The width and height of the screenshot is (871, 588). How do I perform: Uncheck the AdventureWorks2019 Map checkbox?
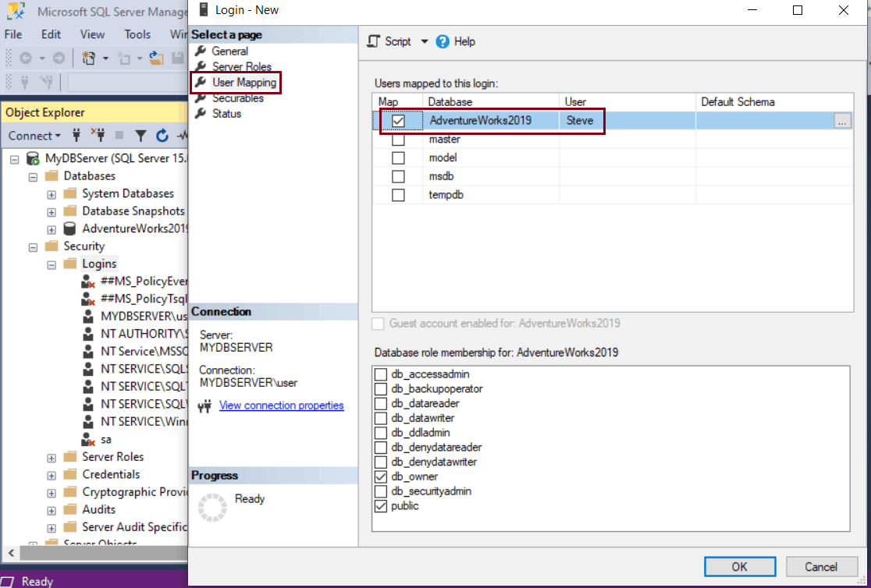pyautogui.click(x=400, y=120)
